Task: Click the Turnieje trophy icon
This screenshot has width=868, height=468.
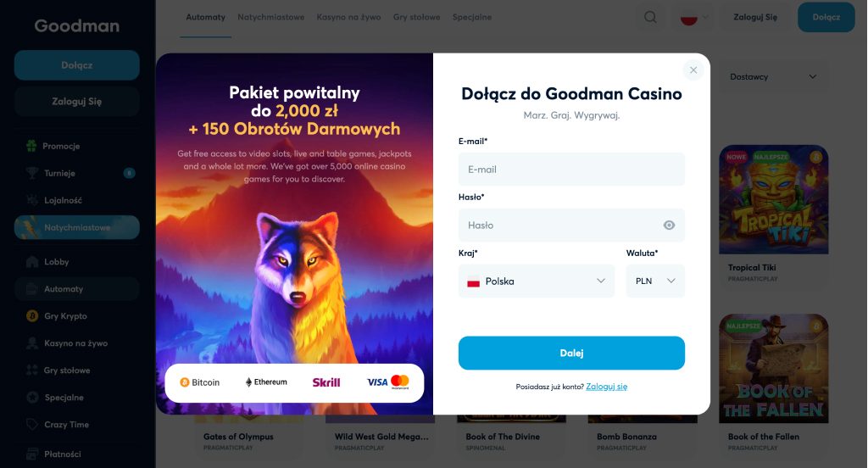Action: click(x=32, y=174)
